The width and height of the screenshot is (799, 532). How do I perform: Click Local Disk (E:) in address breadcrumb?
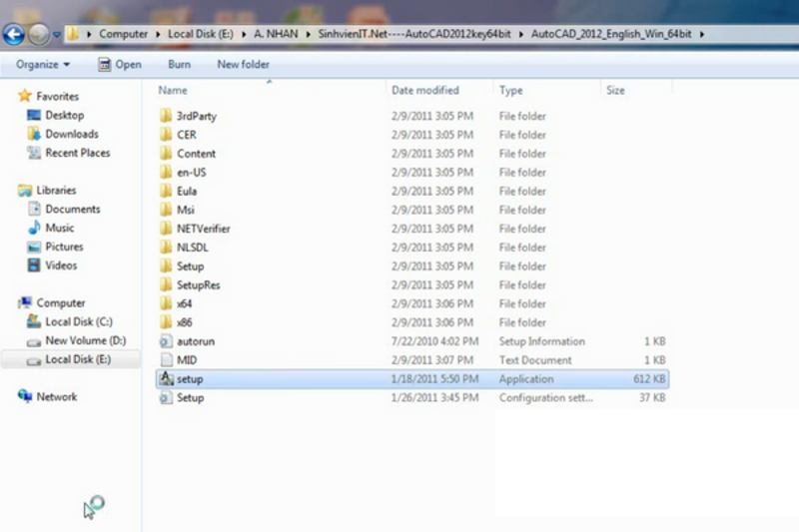click(201, 34)
